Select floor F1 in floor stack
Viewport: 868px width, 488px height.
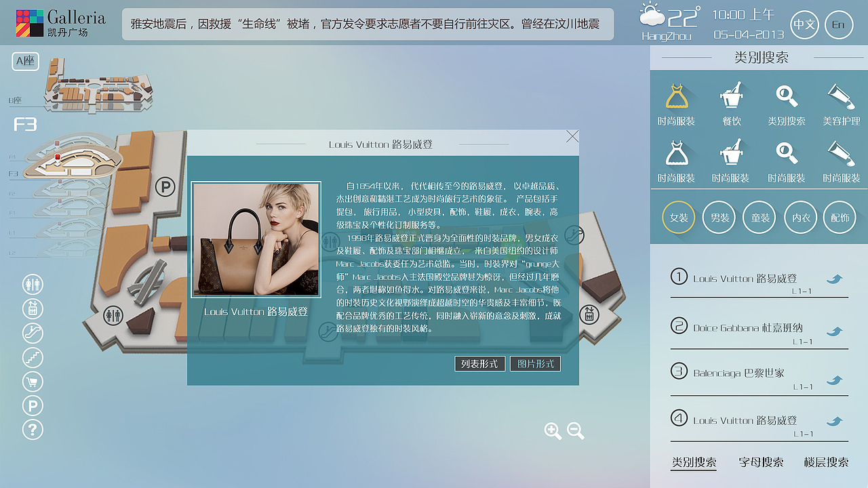click(x=12, y=213)
